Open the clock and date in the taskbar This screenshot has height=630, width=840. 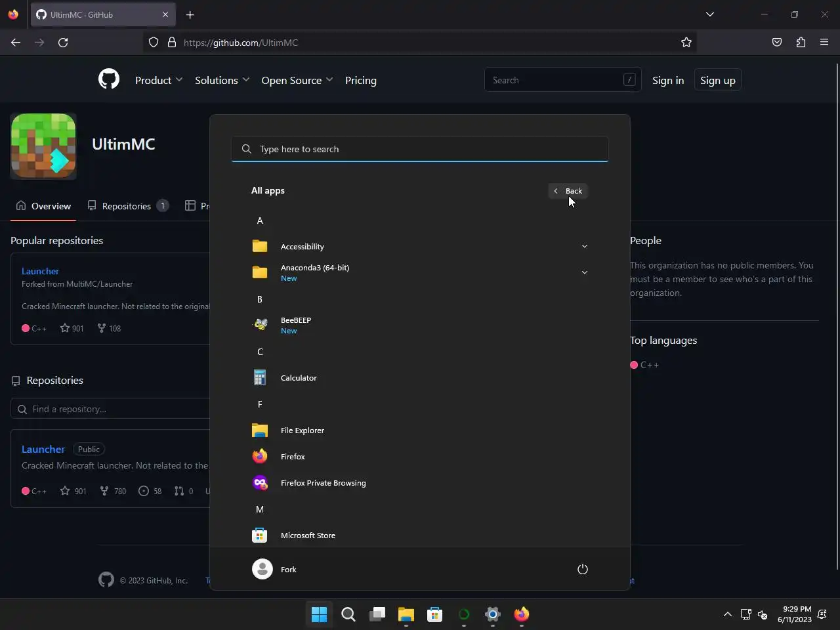[x=795, y=614]
